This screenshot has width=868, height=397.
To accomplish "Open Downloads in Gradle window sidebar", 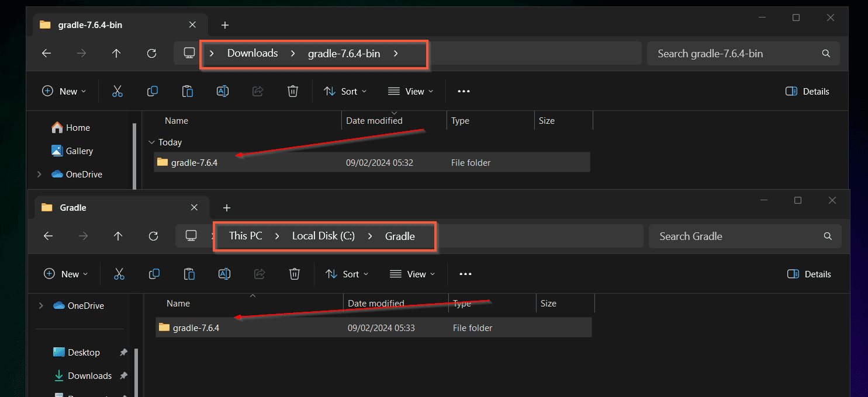I will pos(82,375).
